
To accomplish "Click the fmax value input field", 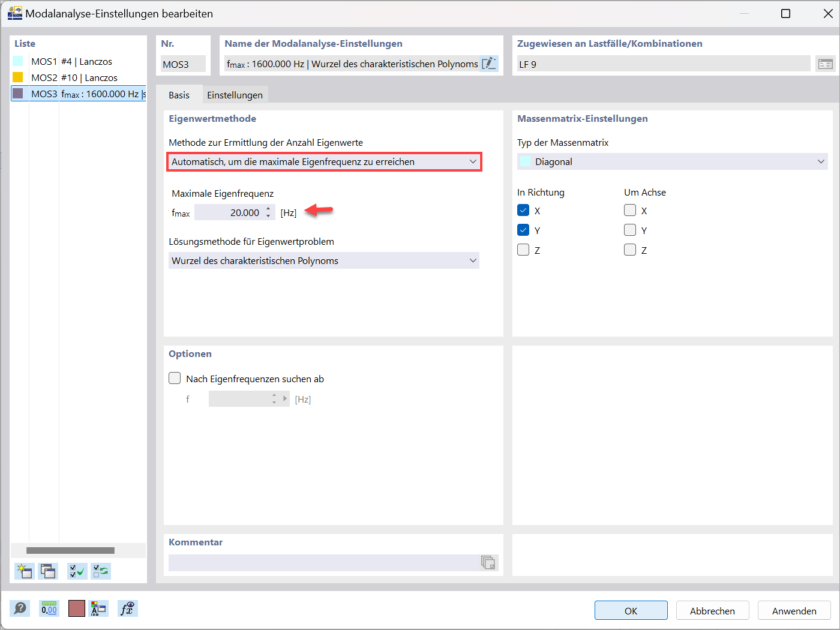I will pos(229,212).
